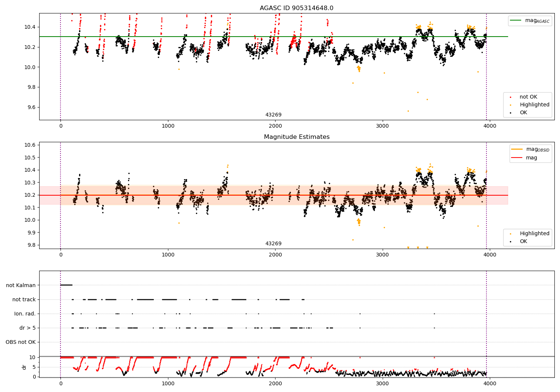This screenshot has width=560, height=392.
Task: Click the mag OBSID legend label in middle plot
Action: [538, 150]
